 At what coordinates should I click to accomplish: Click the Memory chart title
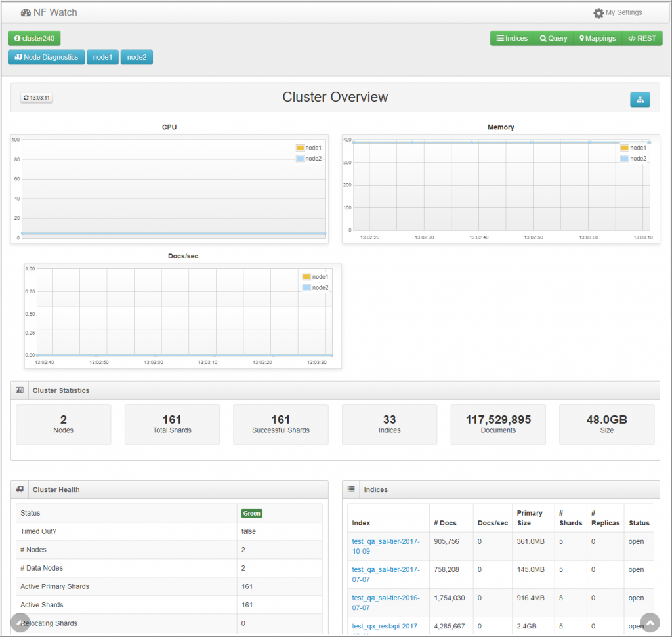501,127
